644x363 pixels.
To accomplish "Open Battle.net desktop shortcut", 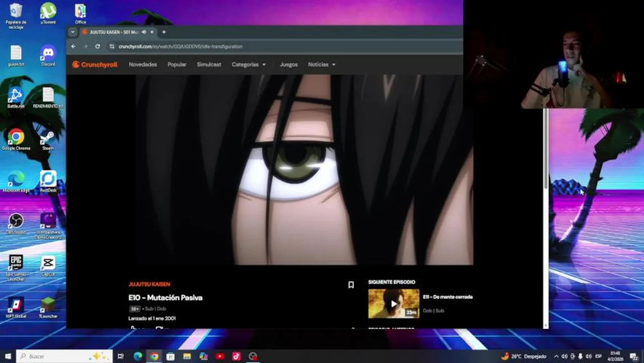I will point(16,98).
